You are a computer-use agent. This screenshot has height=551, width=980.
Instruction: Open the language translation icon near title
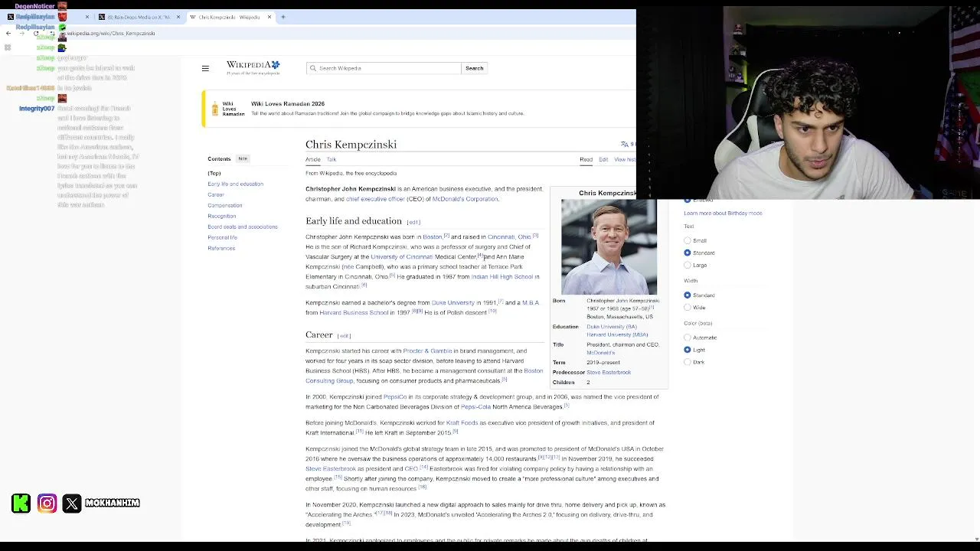(x=625, y=144)
